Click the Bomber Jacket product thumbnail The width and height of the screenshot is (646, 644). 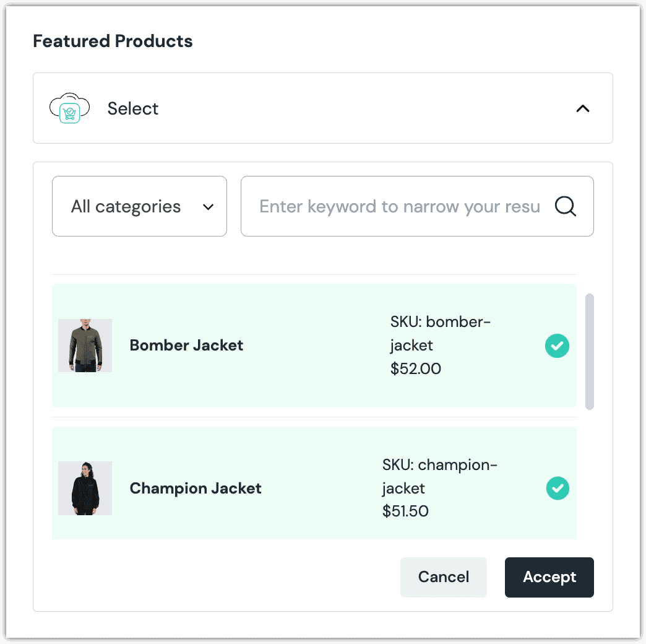pos(85,346)
